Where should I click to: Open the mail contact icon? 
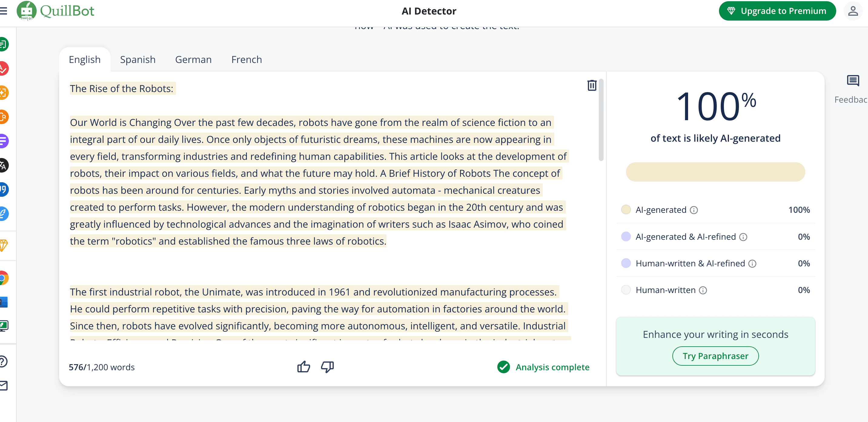tap(3, 386)
